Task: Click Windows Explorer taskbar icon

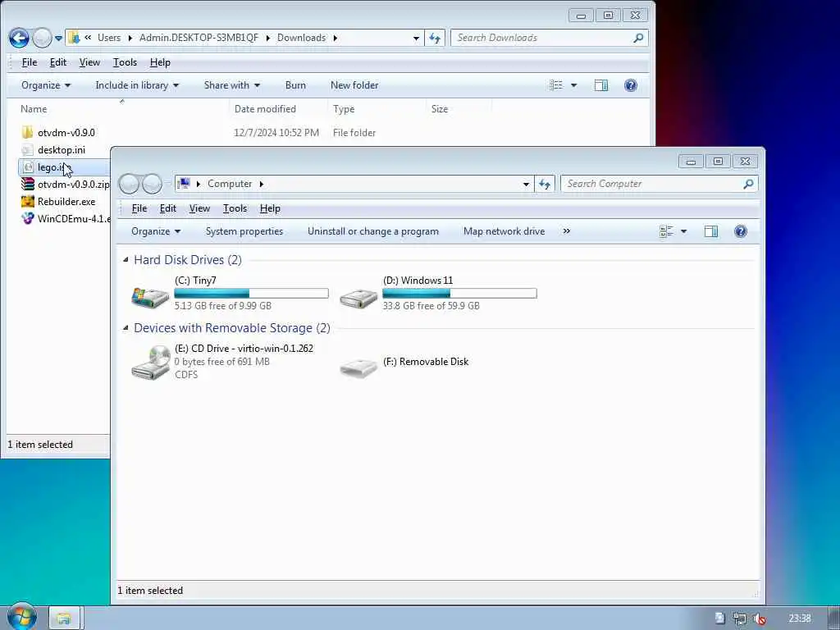Action: point(64,619)
